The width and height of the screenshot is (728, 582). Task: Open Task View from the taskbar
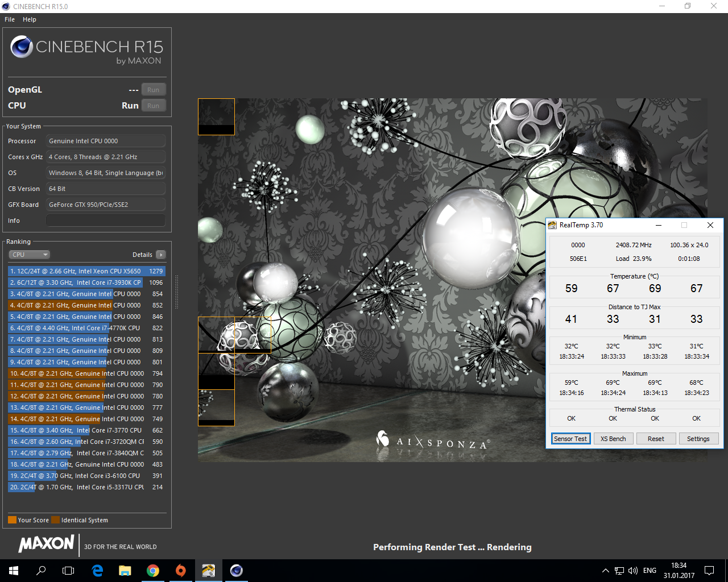(x=68, y=571)
